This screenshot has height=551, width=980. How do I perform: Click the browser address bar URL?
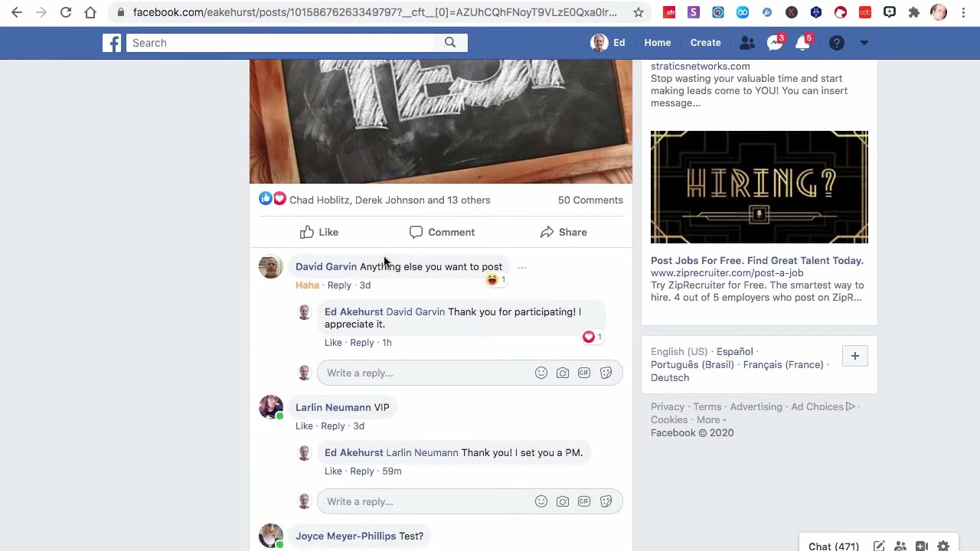click(375, 12)
